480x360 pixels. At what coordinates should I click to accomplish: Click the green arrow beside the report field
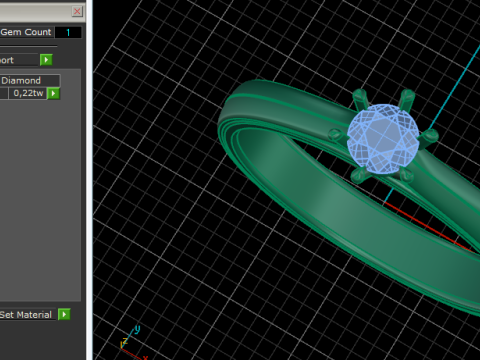(x=46, y=60)
